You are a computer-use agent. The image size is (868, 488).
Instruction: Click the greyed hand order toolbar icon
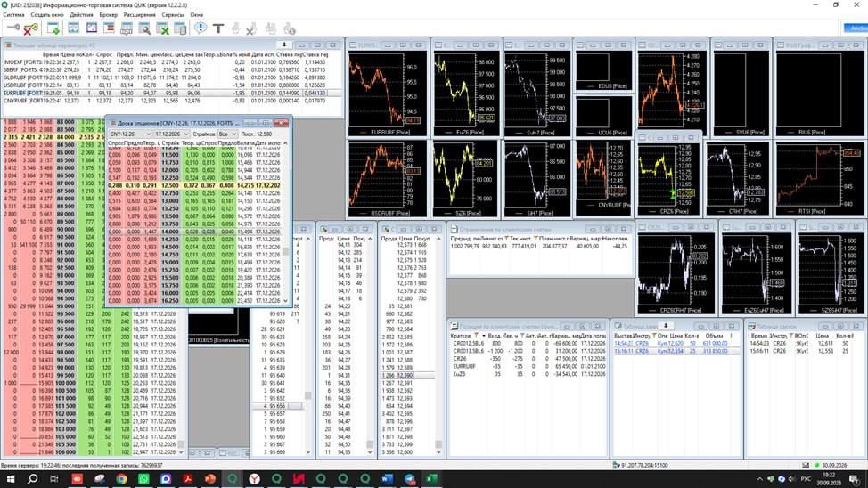[236, 28]
